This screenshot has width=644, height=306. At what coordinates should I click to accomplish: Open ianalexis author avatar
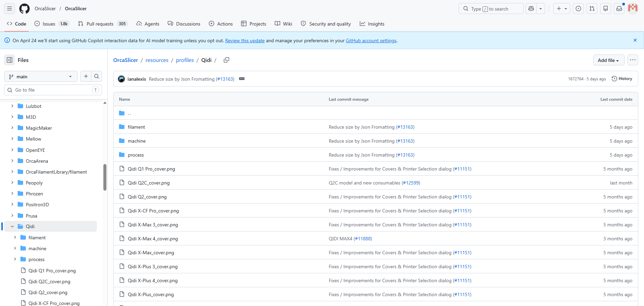[121, 79]
